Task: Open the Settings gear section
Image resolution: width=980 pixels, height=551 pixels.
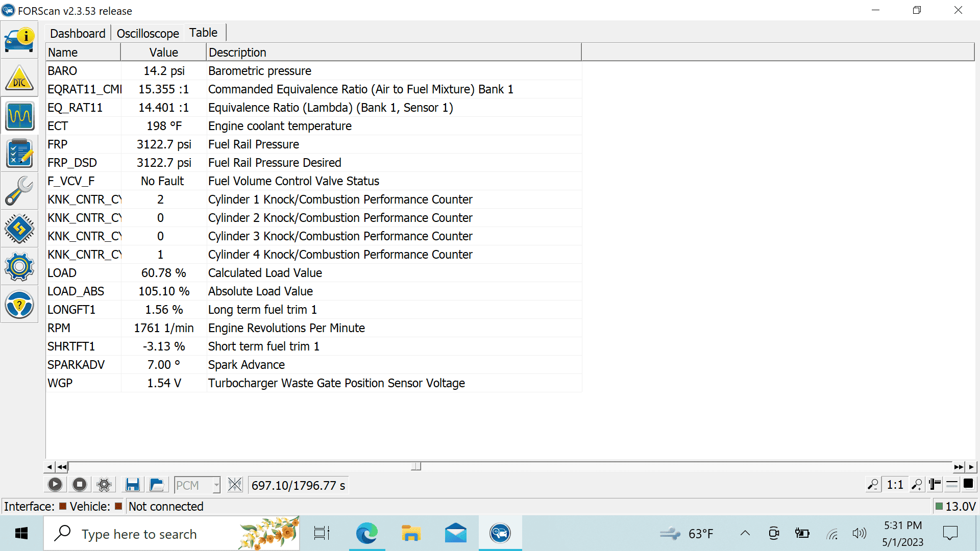Action: [x=19, y=267]
